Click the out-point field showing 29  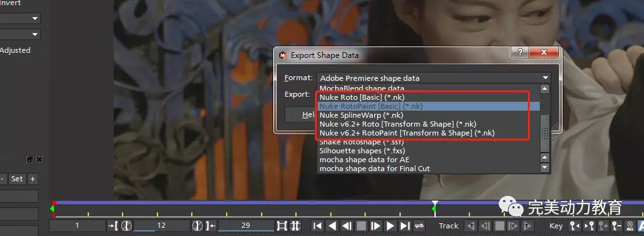[x=246, y=225]
